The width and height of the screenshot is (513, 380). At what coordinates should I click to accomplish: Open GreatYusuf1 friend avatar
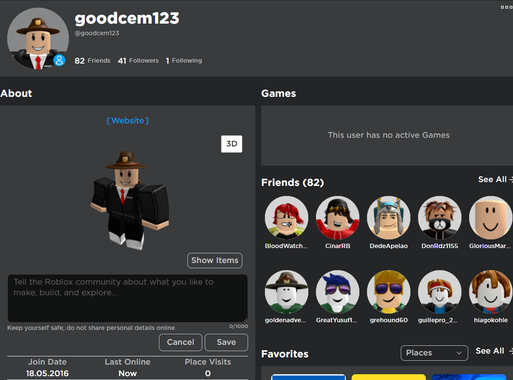coord(337,292)
